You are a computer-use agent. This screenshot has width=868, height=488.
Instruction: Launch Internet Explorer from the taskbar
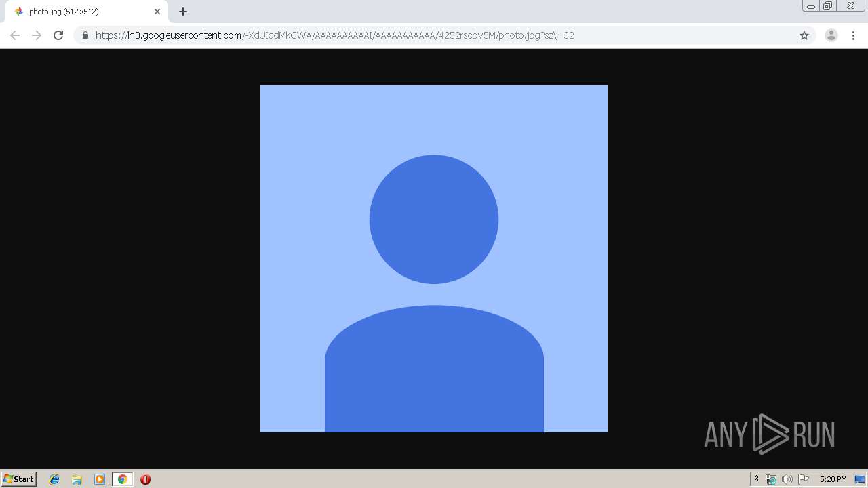click(x=54, y=479)
